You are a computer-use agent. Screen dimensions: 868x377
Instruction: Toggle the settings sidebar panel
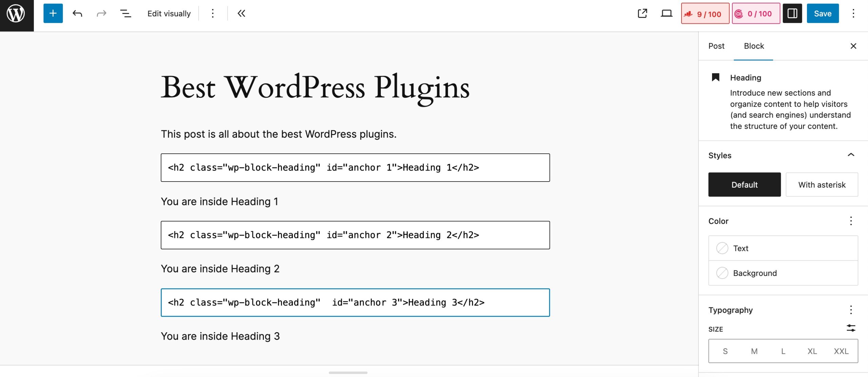click(x=792, y=14)
